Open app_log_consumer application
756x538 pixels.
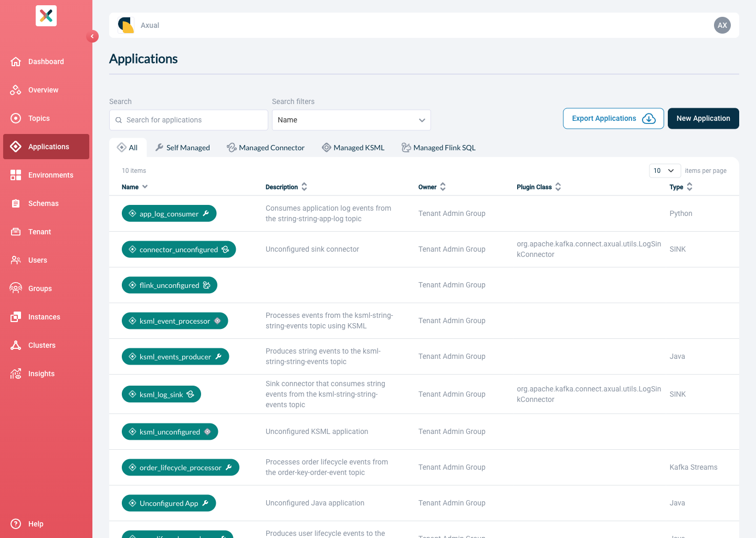click(169, 213)
